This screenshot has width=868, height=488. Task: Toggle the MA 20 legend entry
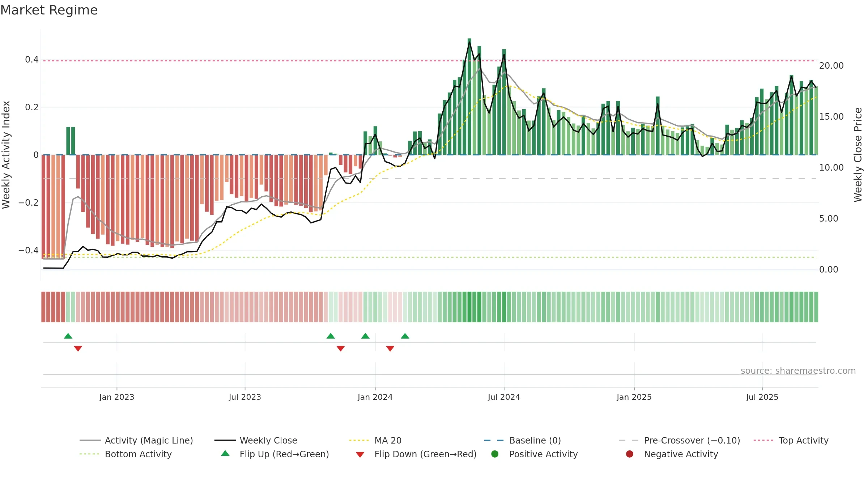click(x=375, y=440)
